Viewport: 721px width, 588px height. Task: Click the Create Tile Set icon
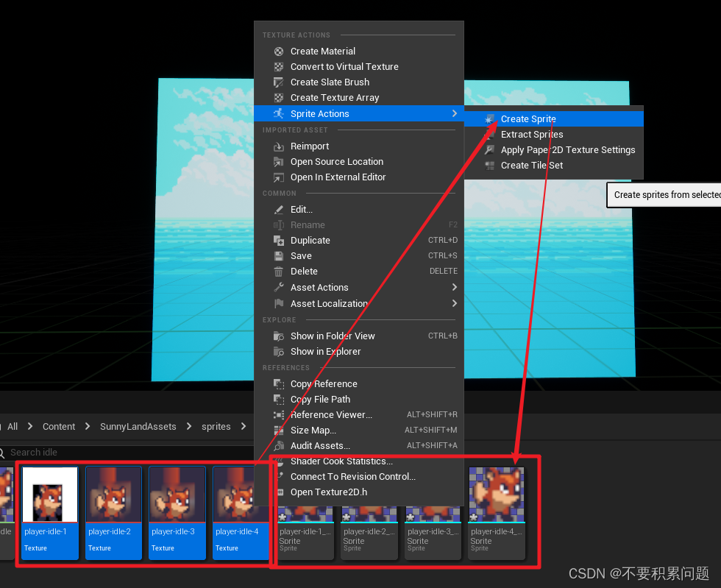489,166
